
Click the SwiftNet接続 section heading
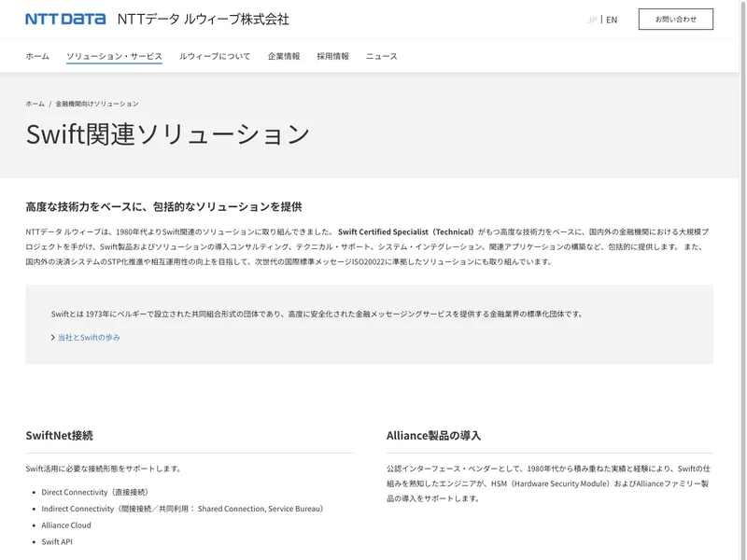coord(59,435)
